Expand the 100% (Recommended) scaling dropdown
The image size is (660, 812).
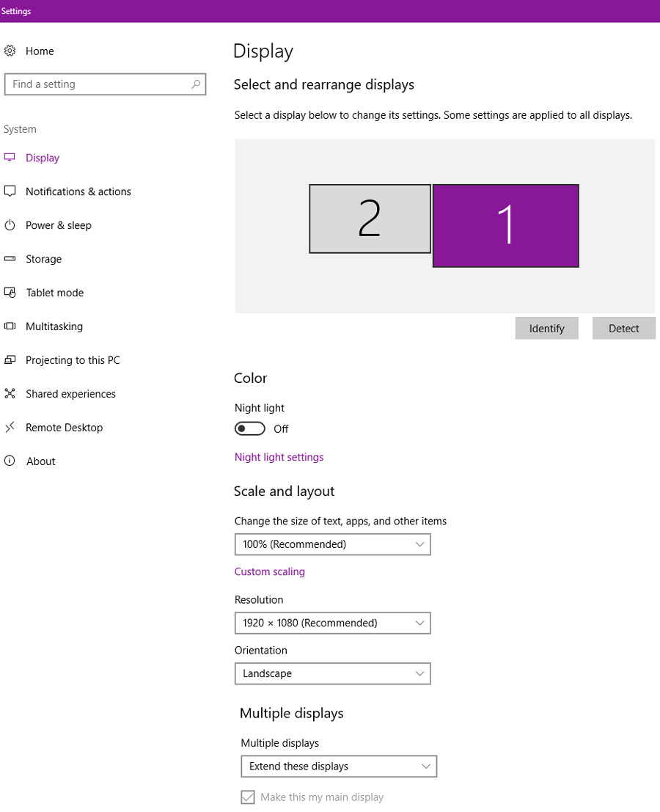pos(332,544)
